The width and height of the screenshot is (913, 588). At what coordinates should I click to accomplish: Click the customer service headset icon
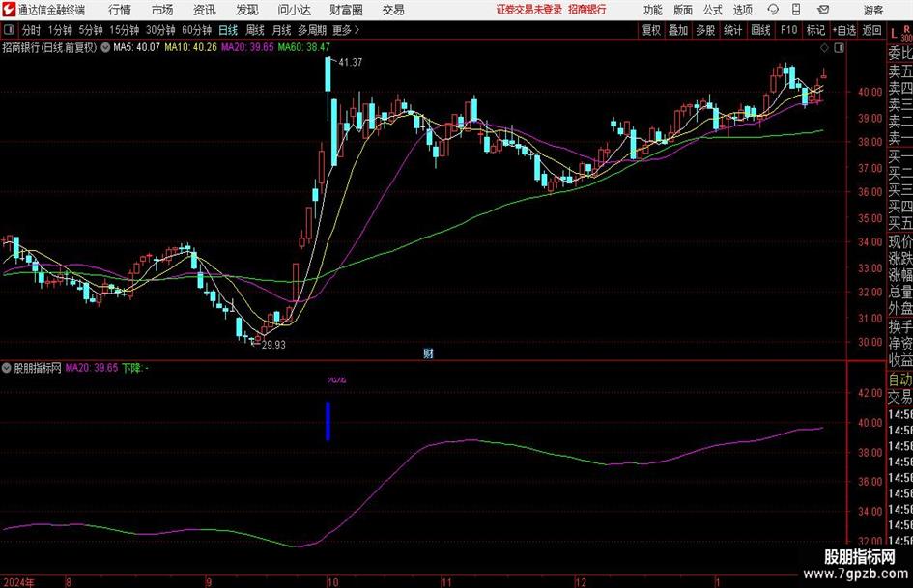(x=773, y=10)
